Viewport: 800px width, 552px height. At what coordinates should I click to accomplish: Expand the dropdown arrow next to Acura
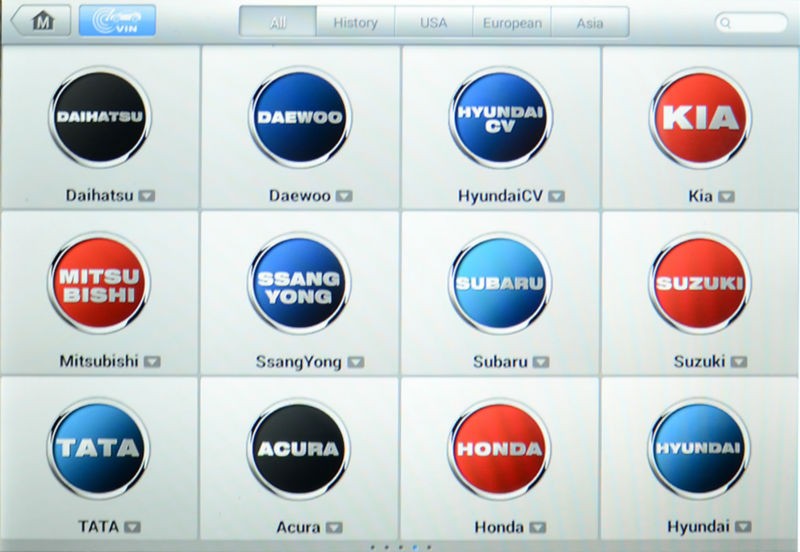(x=334, y=528)
